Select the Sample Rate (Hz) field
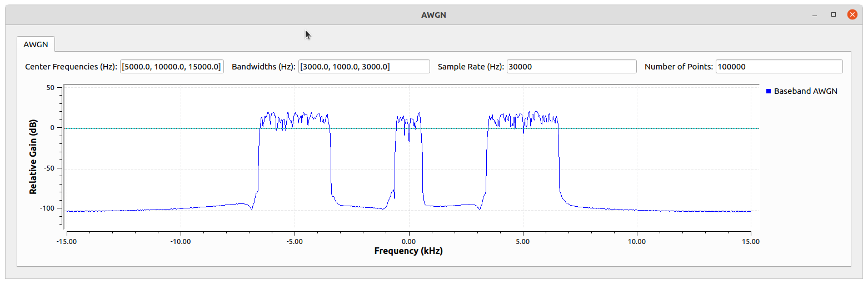This screenshot has height=284, width=868. [571, 67]
